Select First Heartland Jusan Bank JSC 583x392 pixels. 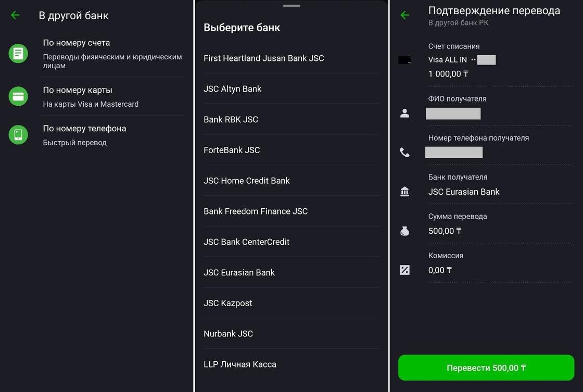(x=264, y=58)
